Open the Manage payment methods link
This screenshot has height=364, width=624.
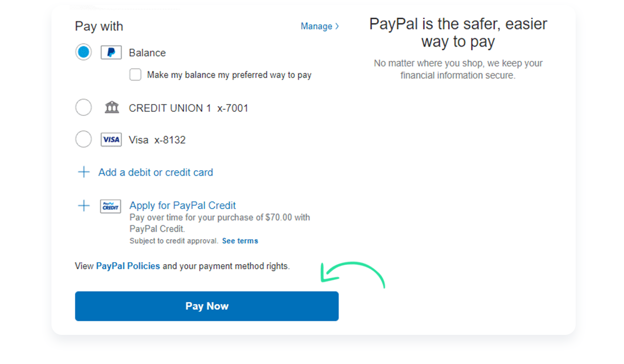(x=317, y=26)
